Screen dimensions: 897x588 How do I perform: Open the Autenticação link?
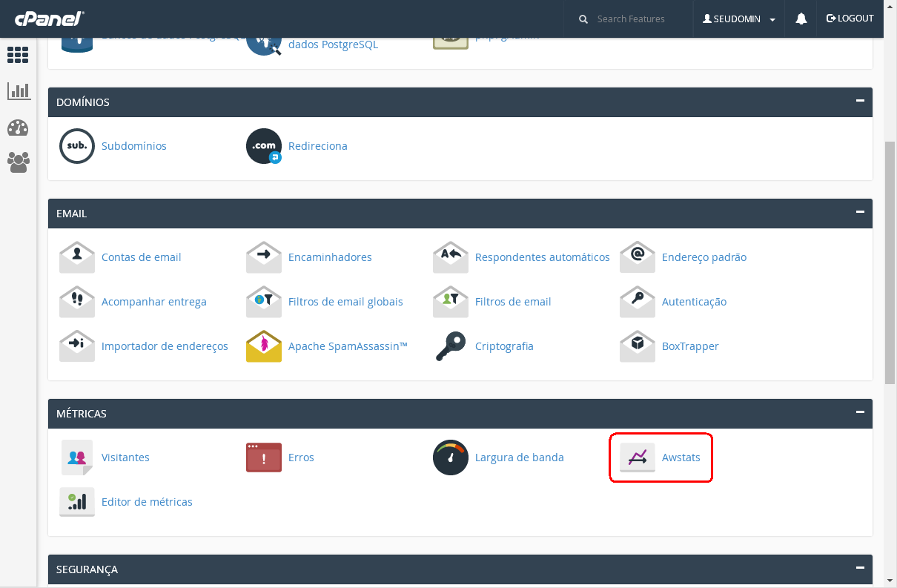click(694, 302)
